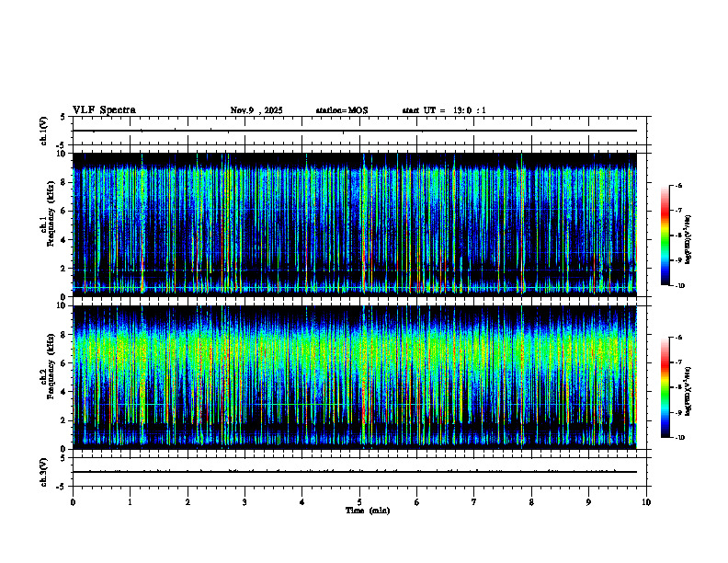Click the "3" tick on time axis
Viewport: 728px width, 563px height.
click(x=245, y=502)
